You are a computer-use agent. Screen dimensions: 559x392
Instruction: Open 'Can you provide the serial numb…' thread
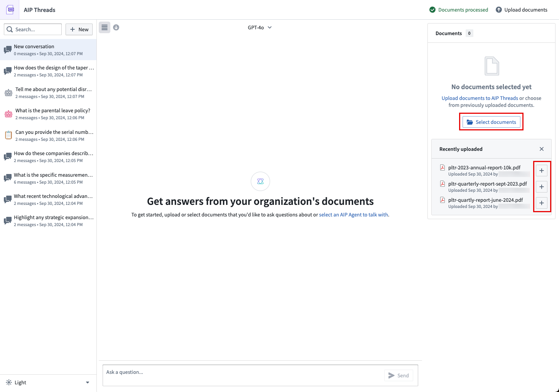[48, 135]
